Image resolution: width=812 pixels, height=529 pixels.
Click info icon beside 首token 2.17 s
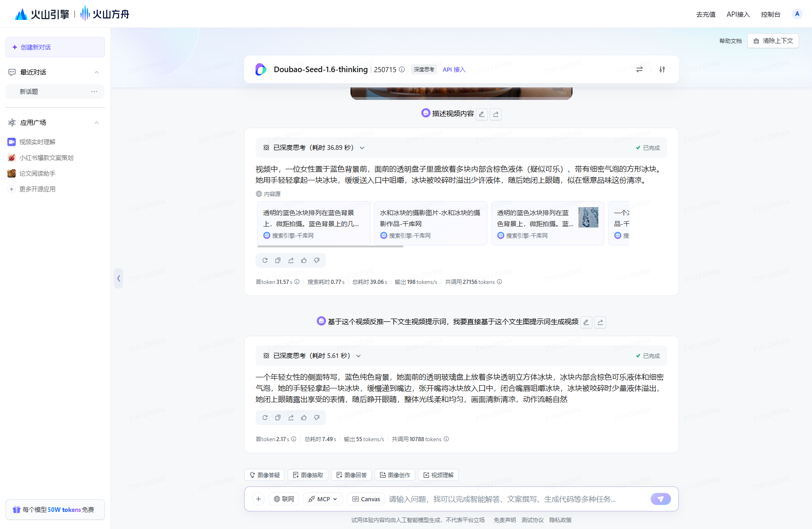tap(294, 439)
